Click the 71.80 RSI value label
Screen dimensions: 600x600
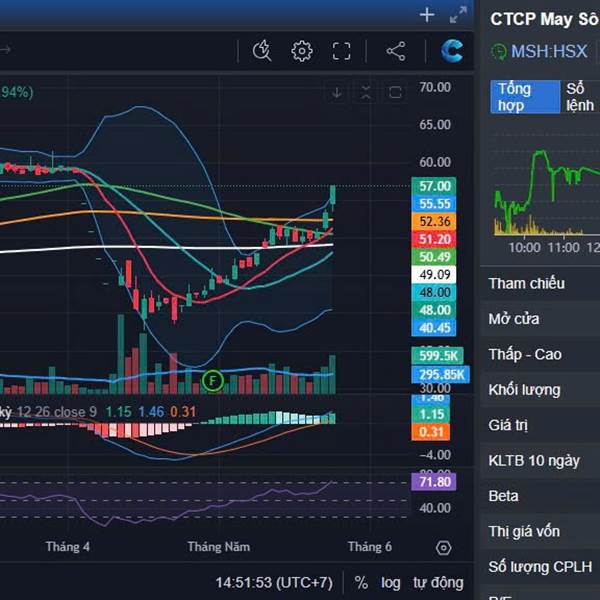[x=434, y=482]
